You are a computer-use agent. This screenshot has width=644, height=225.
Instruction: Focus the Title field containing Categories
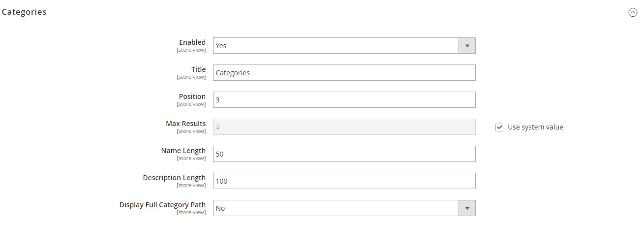[x=344, y=73]
